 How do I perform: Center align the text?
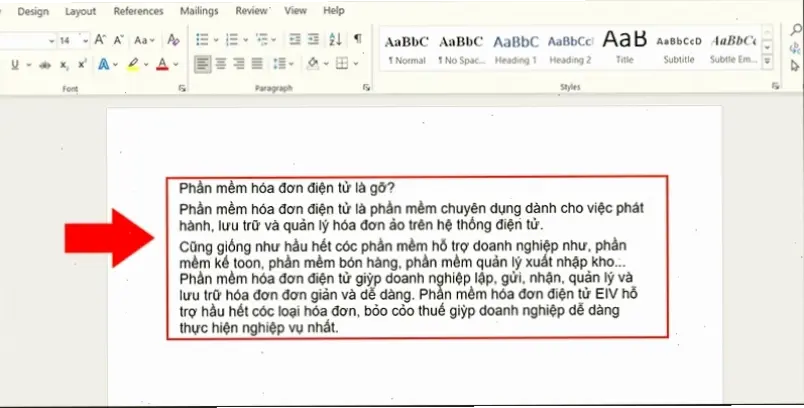pos(220,64)
